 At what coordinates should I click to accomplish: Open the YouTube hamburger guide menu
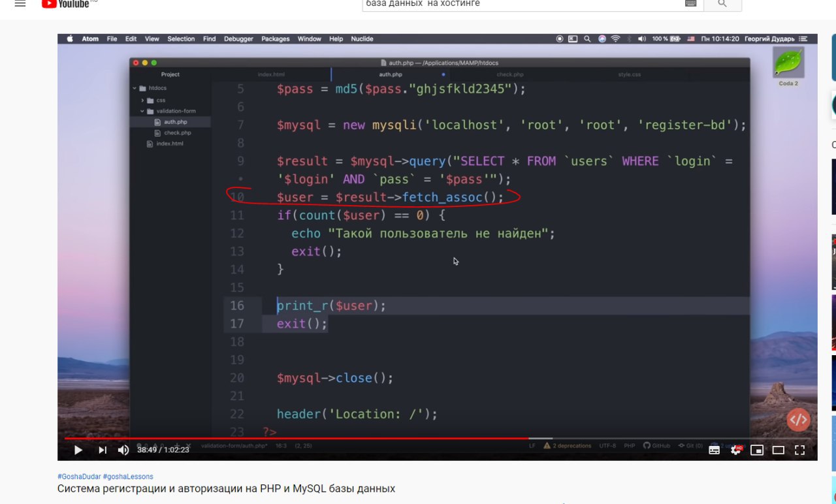pyautogui.click(x=20, y=3)
